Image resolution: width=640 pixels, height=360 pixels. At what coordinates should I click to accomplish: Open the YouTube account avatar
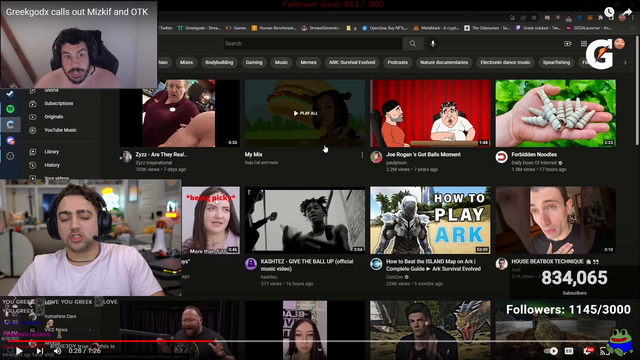pos(620,44)
